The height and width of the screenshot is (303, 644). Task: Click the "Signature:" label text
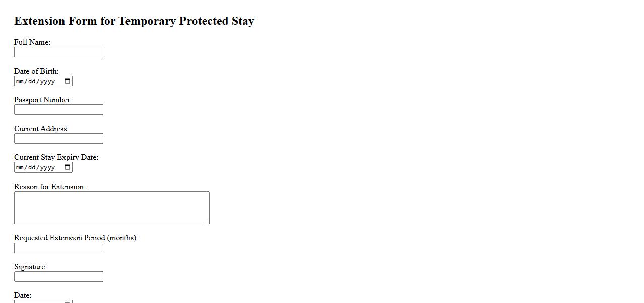(x=30, y=267)
